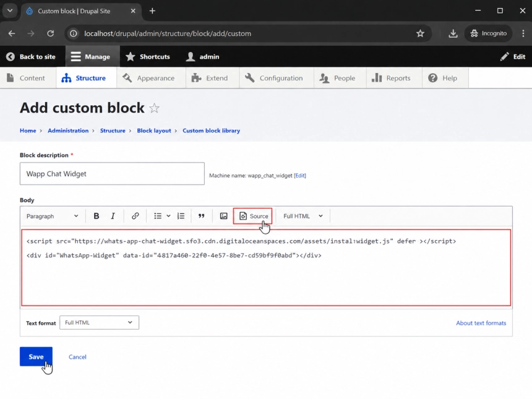Open Custom block library breadcrumb
The image size is (532, 399).
(212, 131)
